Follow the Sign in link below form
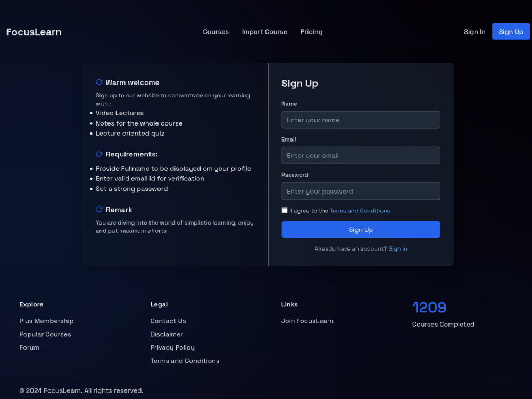 397,248
